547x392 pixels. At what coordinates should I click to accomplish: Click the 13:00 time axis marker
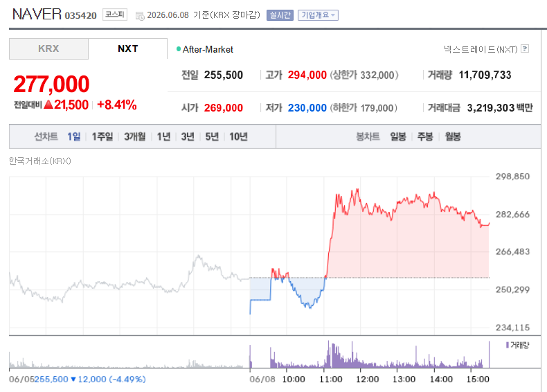pos(404,379)
